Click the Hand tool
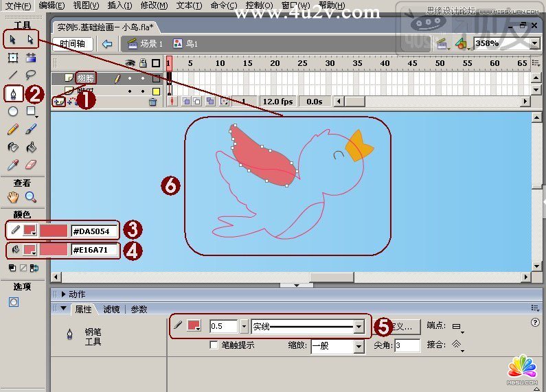Viewport: 546px width, 392px height. tap(12, 197)
